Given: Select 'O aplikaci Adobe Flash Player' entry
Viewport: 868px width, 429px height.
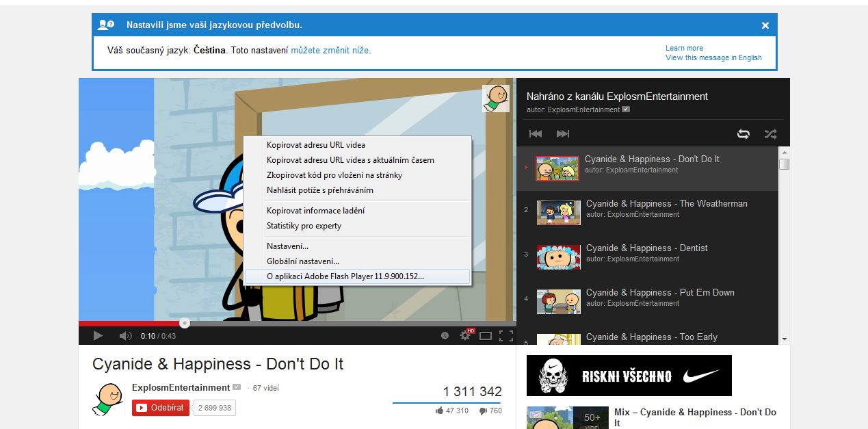Looking at the screenshot, I should pos(358,276).
